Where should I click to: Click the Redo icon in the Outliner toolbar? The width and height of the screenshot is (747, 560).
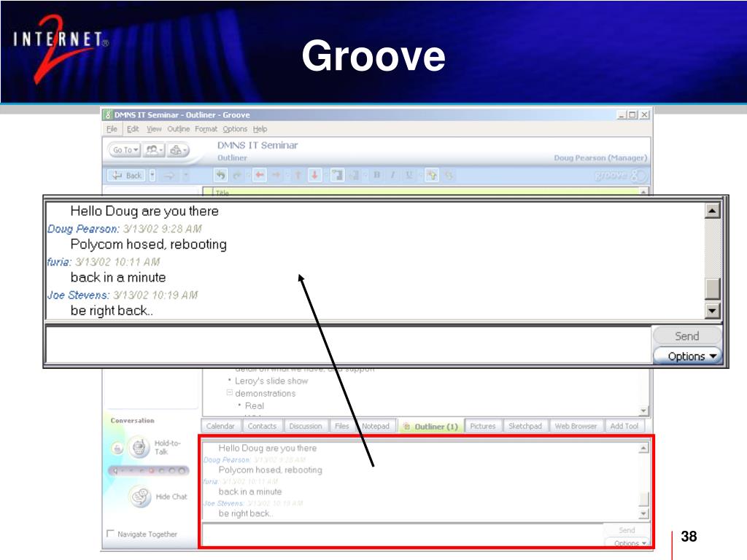click(x=237, y=175)
